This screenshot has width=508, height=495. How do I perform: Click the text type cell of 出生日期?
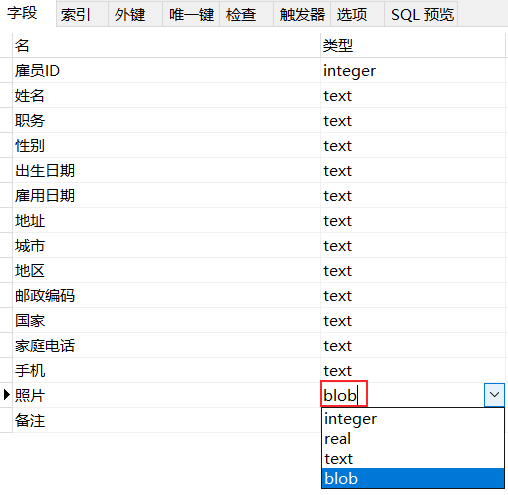pos(413,170)
